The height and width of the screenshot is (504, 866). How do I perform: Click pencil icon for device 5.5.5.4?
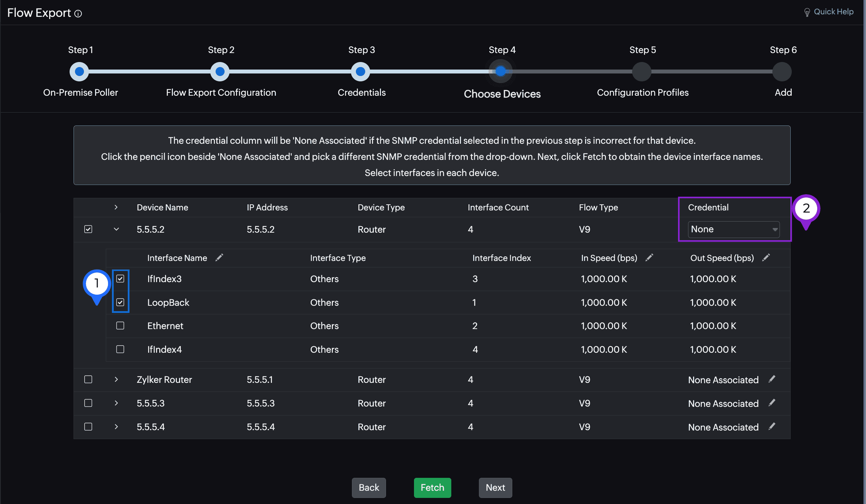[772, 427]
